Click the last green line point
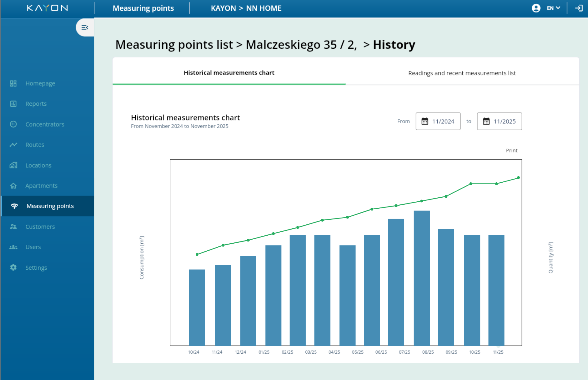This screenshot has width=588, height=380. coord(518,178)
